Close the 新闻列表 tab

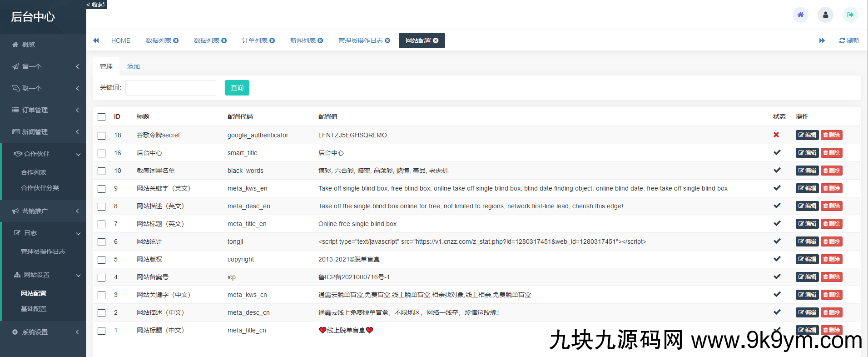click(320, 40)
